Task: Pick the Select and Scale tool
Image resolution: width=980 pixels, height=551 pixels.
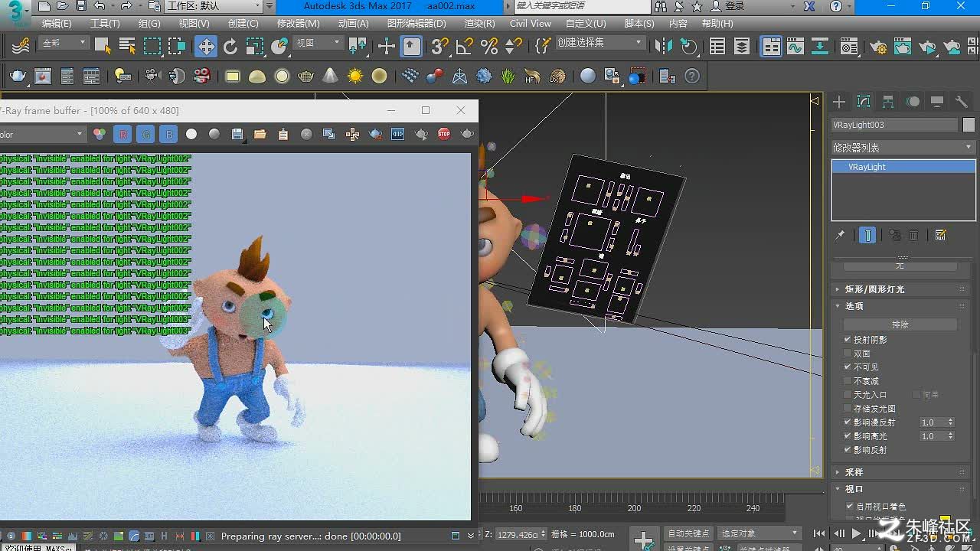Action: [255, 47]
